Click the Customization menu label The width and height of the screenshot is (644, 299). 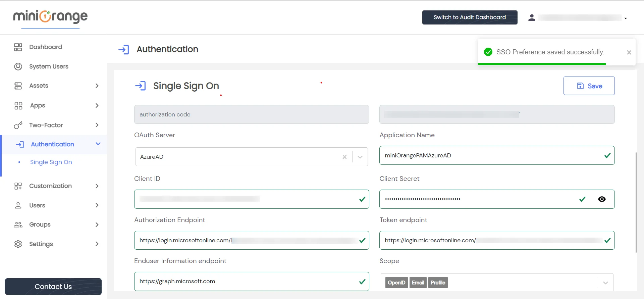point(50,186)
